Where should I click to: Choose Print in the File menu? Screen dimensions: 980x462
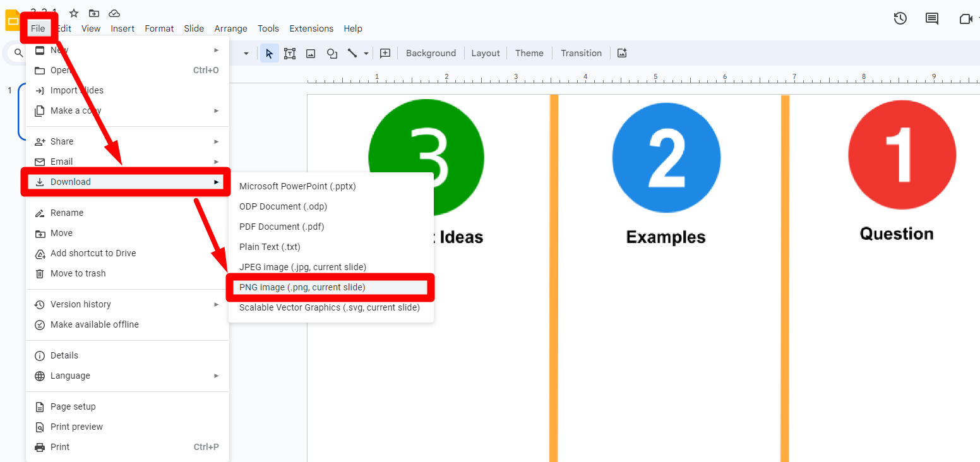pos(128,447)
